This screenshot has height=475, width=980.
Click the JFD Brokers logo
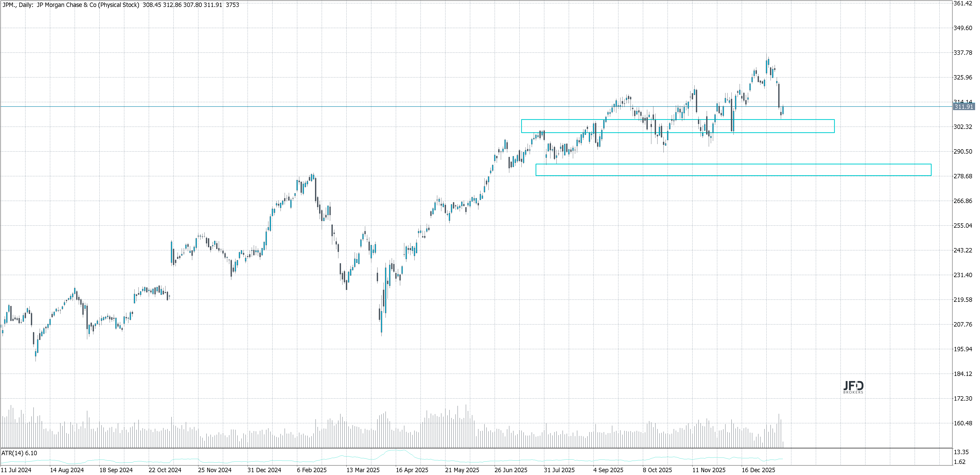click(x=853, y=387)
